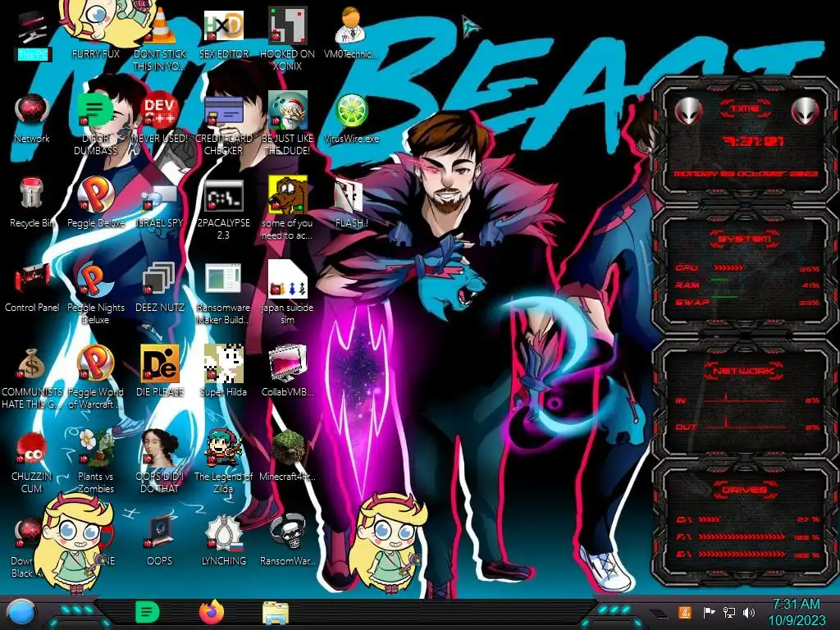
Task: Open the green chat app in taskbar
Action: tap(147, 613)
